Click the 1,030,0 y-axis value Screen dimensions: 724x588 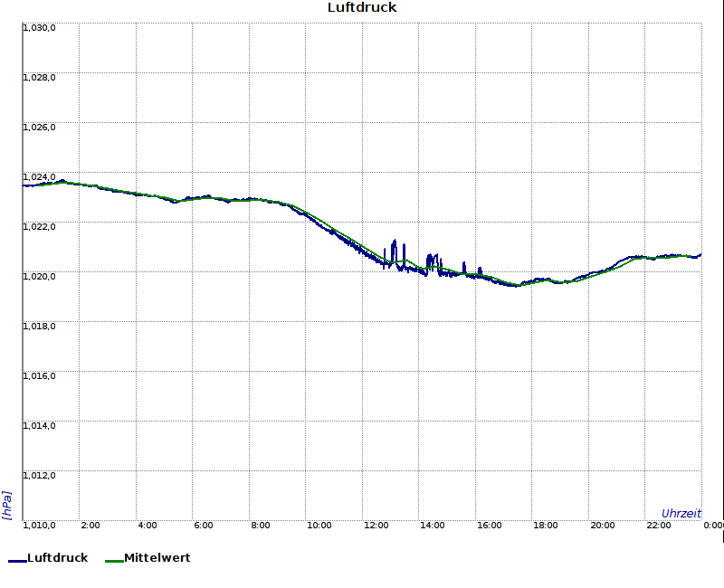pyautogui.click(x=39, y=28)
